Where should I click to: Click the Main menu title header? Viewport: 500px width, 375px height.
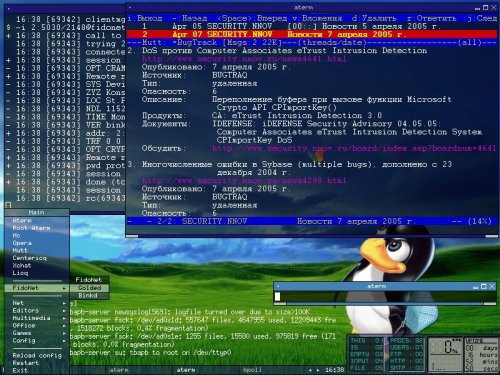[37, 212]
